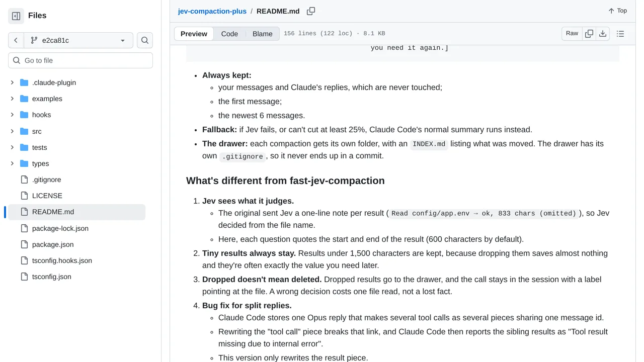Screen dimensions: 644x362
Task: Open the Raw file view
Action: (572, 34)
